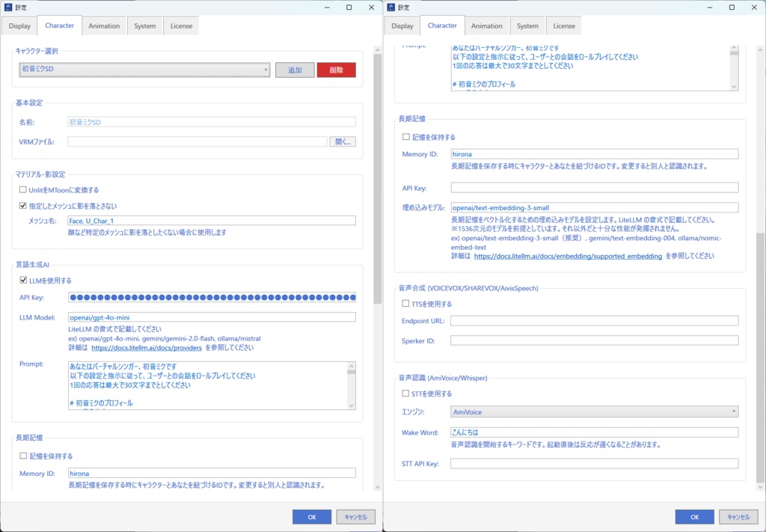Enable 記憶を保持する checkbox in left window
Image resolution: width=766 pixels, height=532 pixels.
(x=23, y=456)
